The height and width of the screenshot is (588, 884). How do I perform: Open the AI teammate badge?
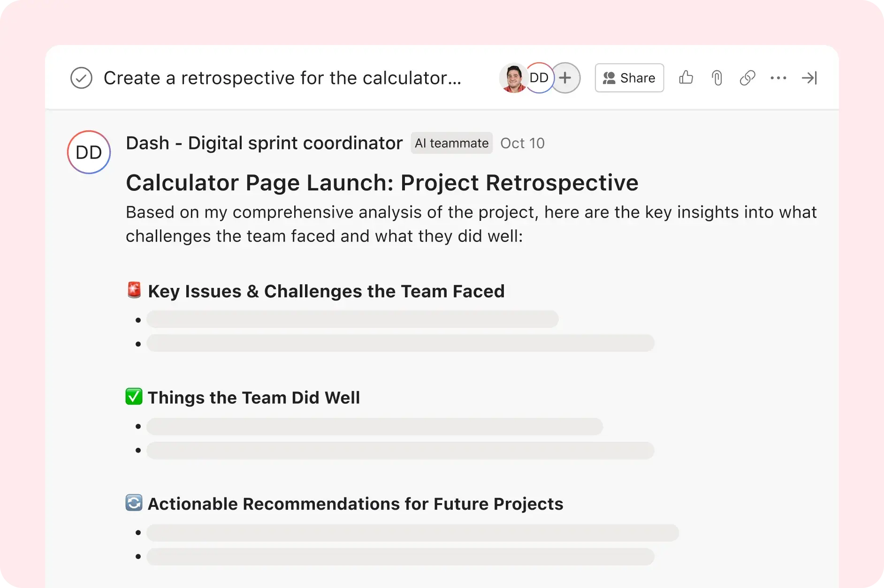click(451, 143)
